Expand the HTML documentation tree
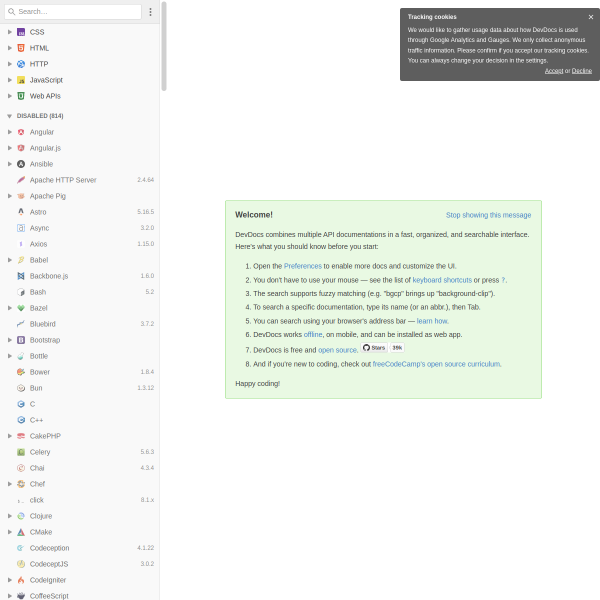This screenshot has height=600, width=600. tap(10, 48)
